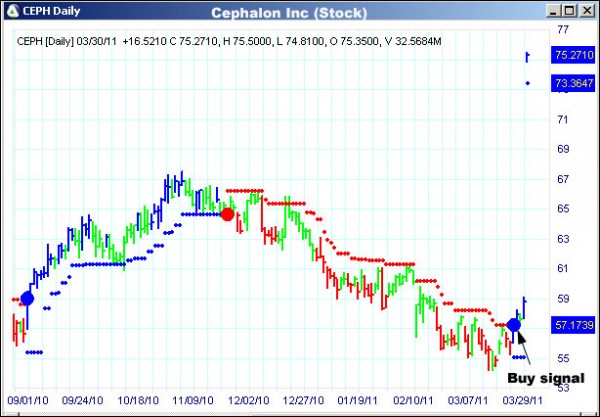
Task: Click the 77 price axis label
Action: click(x=563, y=30)
